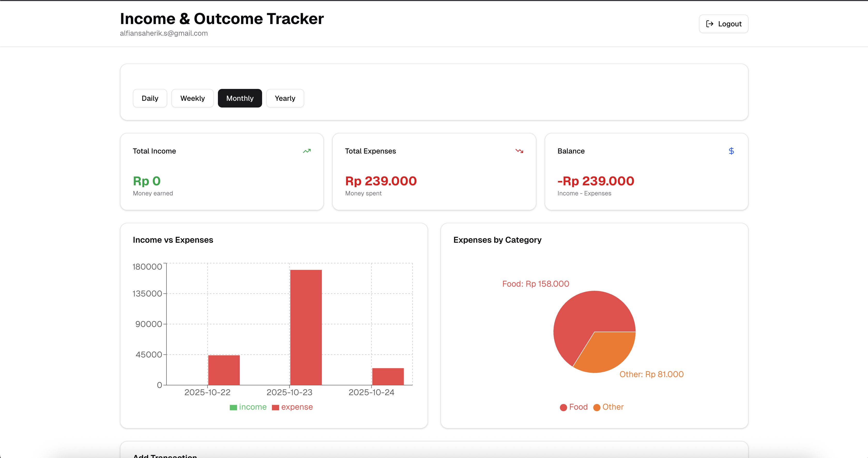Click the logout arrow icon in the Logout button
868x458 pixels.
click(710, 24)
